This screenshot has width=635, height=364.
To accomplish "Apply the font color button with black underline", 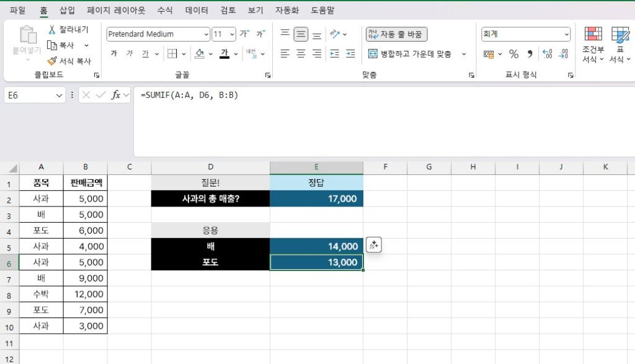I will 224,54.
